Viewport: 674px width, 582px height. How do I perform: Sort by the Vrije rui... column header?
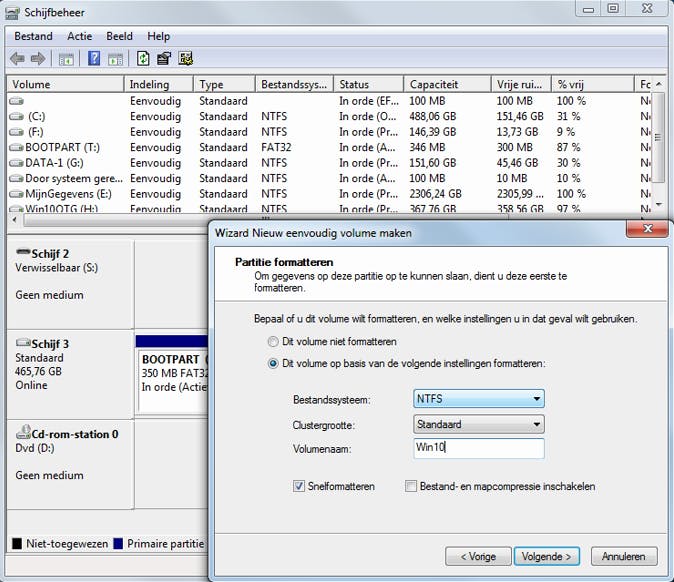tap(521, 84)
